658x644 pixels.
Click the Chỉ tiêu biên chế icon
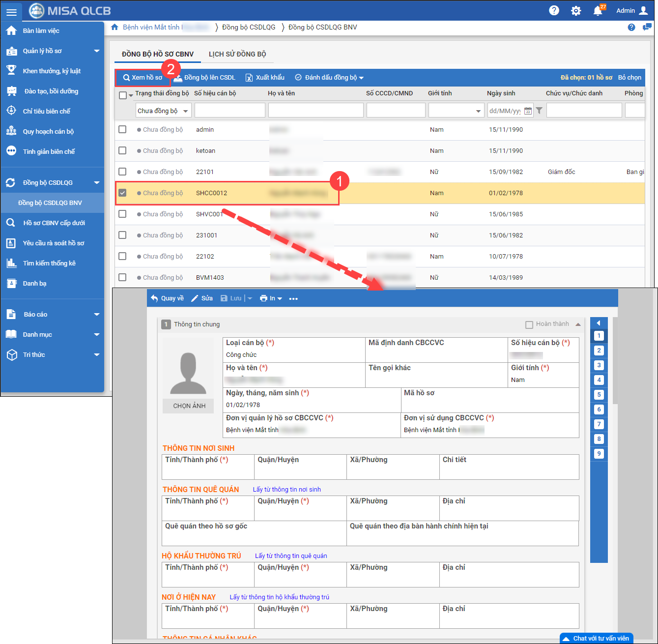[x=11, y=111]
